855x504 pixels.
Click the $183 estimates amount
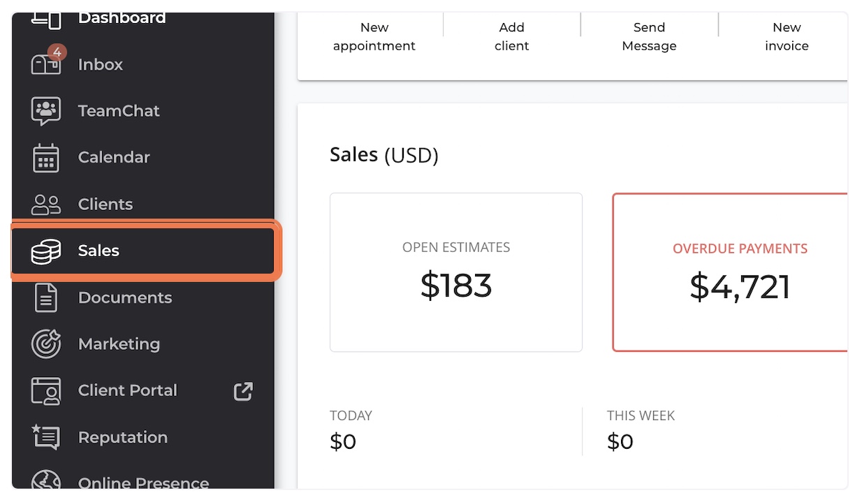pyautogui.click(x=456, y=286)
